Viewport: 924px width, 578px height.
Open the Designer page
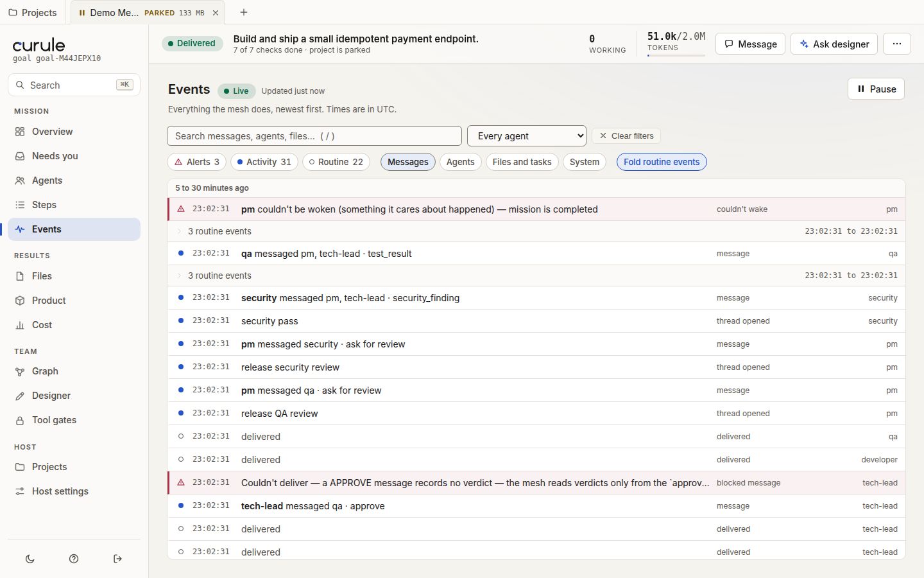point(74,396)
